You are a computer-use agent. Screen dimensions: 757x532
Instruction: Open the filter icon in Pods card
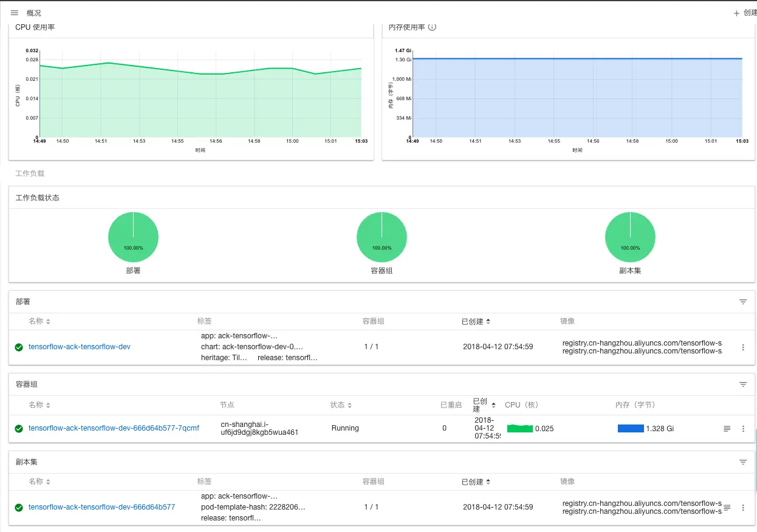(x=743, y=384)
